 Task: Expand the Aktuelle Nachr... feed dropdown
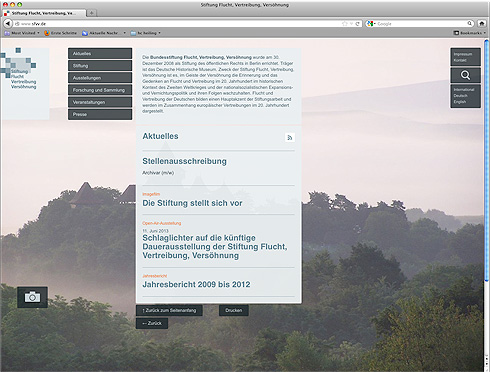click(x=124, y=33)
